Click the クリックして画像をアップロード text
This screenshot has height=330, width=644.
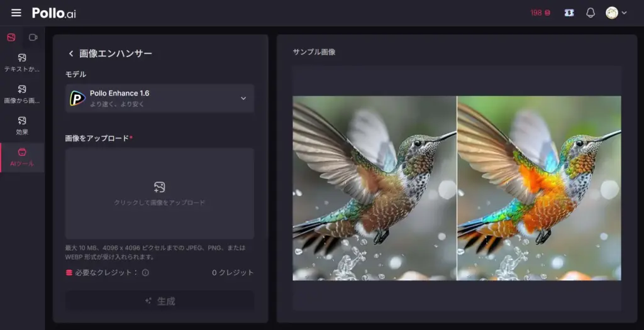pyautogui.click(x=160, y=203)
